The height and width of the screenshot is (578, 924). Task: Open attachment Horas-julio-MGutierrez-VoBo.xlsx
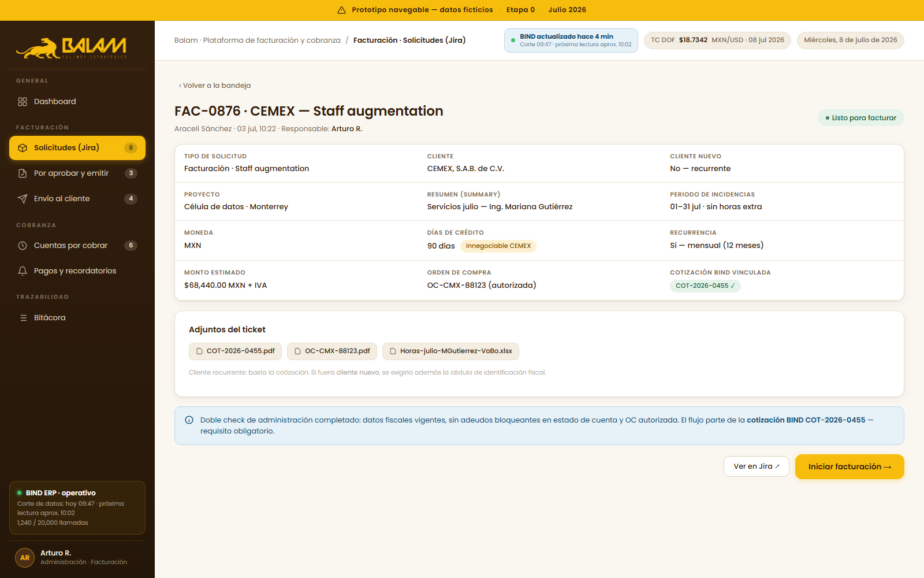point(450,351)
